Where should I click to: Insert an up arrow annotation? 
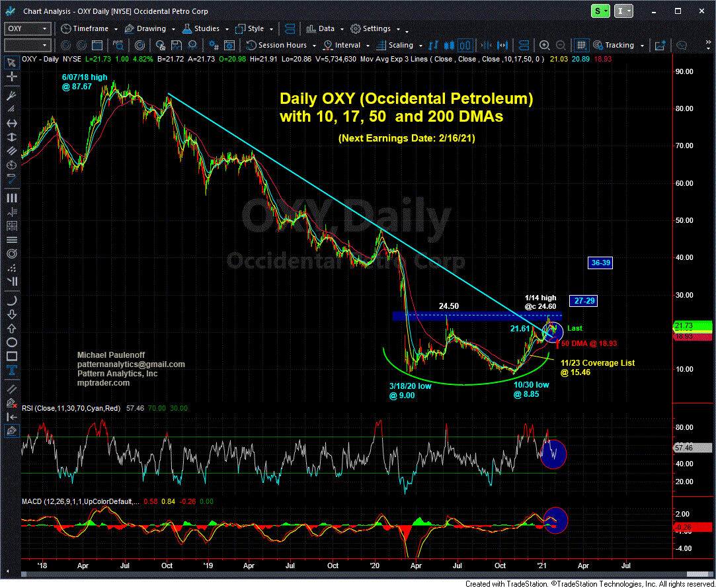[12, 328]
